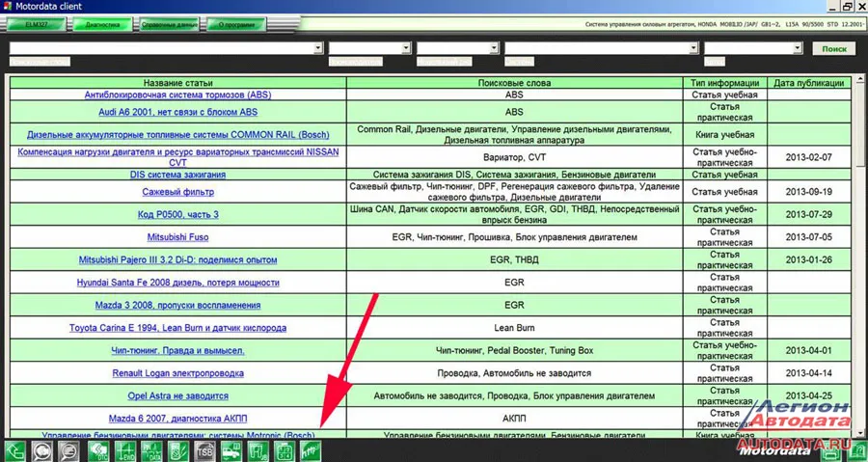
Task: Expand the widest leftmost filter dropdown
Action: [x=317, y=48]
